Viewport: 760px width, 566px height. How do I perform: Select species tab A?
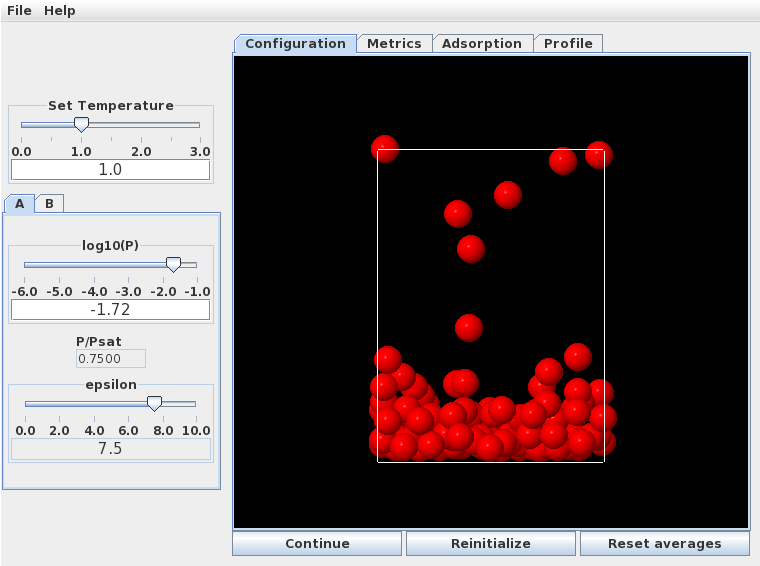(19, 204)
